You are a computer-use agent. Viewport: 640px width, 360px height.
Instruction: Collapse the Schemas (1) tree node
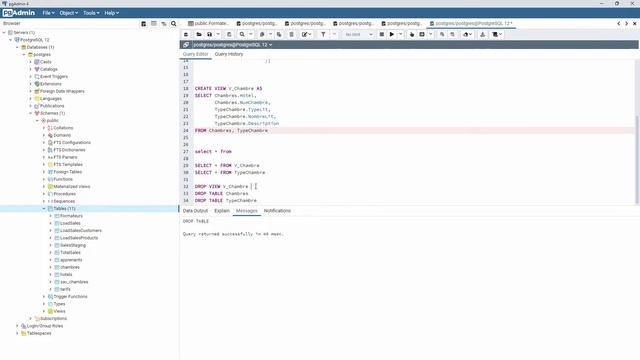(31, 113)
